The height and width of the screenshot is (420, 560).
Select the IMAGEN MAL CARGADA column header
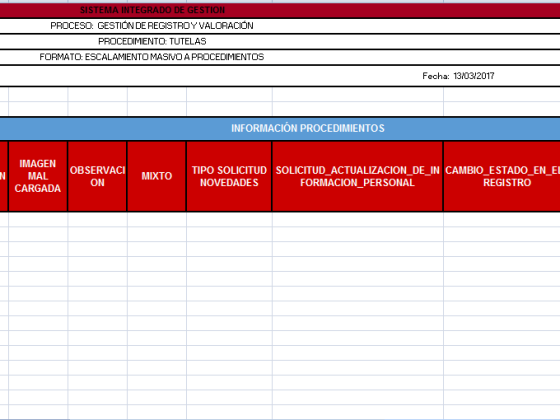coord(38,176)
